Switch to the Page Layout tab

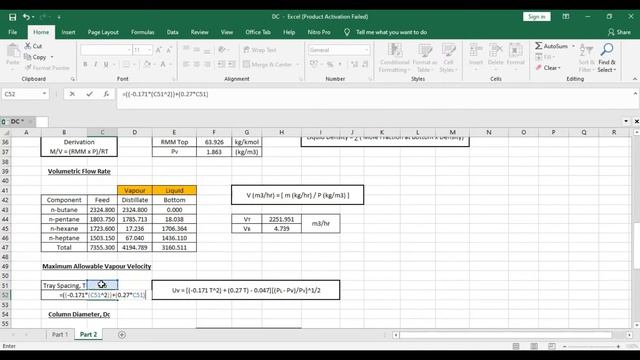pyautogui.click(x=103, y=32)
